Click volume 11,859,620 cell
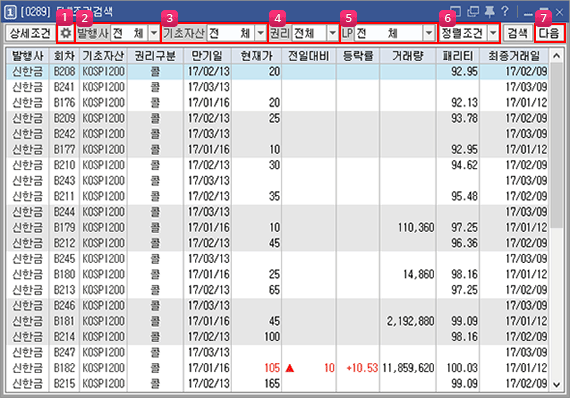 [x=408, y=369]
